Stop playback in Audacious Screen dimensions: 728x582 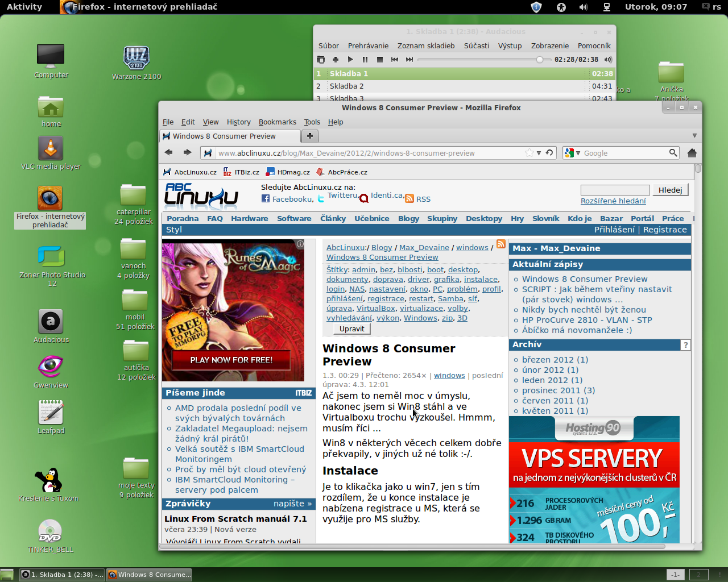point(380,60)
